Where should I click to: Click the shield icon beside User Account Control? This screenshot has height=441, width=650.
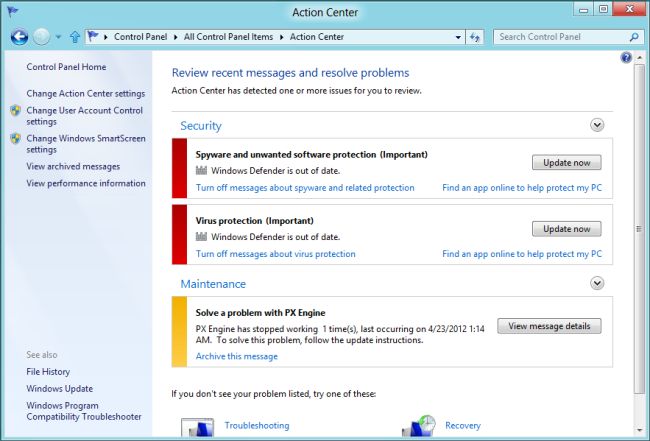(x=15, y=111)
